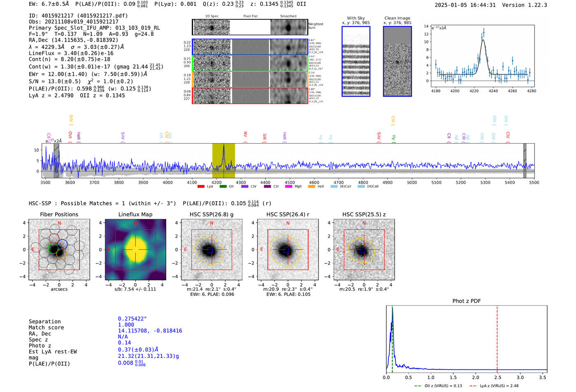Image resolution: width=576 pixels, height=392 pixels.
Task: Click the orange HeII legend swatch
Action: (311, 186)
